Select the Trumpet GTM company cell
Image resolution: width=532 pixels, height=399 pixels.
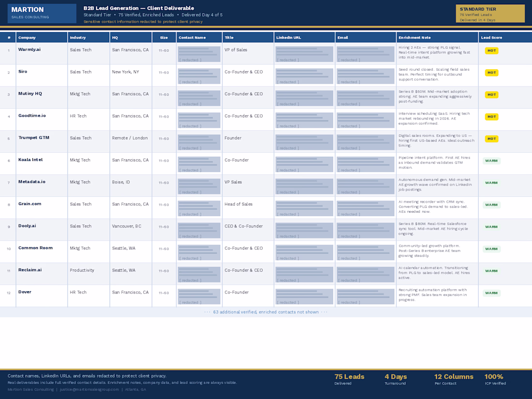pos(42,142)
